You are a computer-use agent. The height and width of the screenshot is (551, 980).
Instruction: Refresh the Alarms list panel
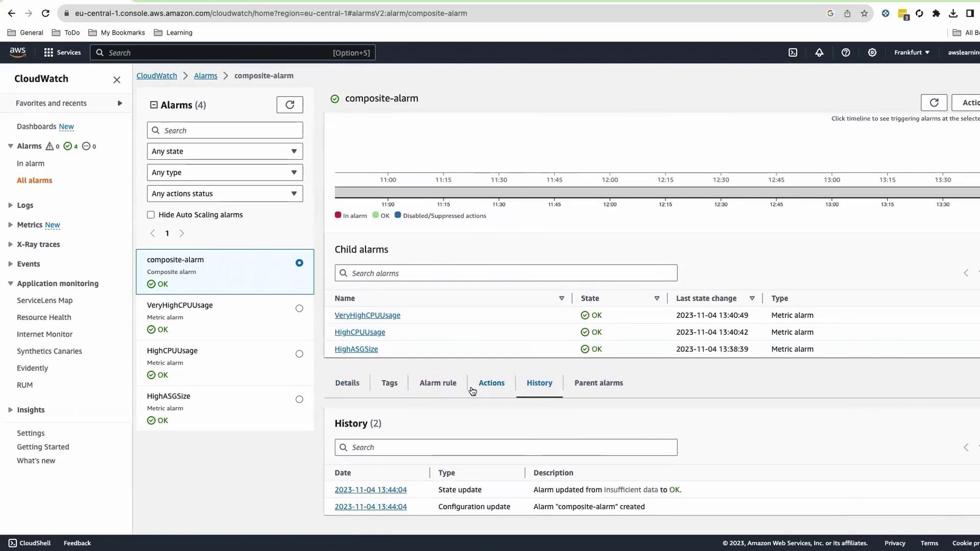pyautogui.click(x=289, y=105)
